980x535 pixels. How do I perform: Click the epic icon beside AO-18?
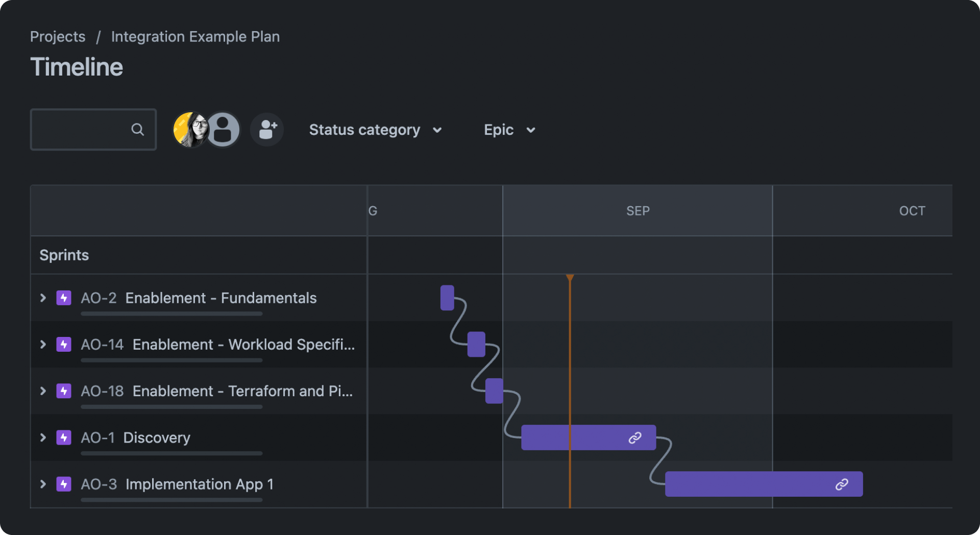point(64,391)
